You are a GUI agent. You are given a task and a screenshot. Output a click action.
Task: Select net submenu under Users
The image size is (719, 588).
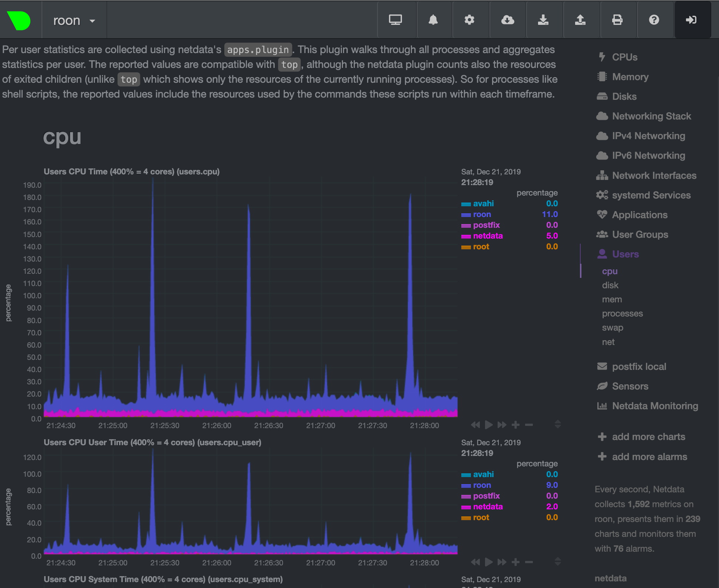coord(608,342)
